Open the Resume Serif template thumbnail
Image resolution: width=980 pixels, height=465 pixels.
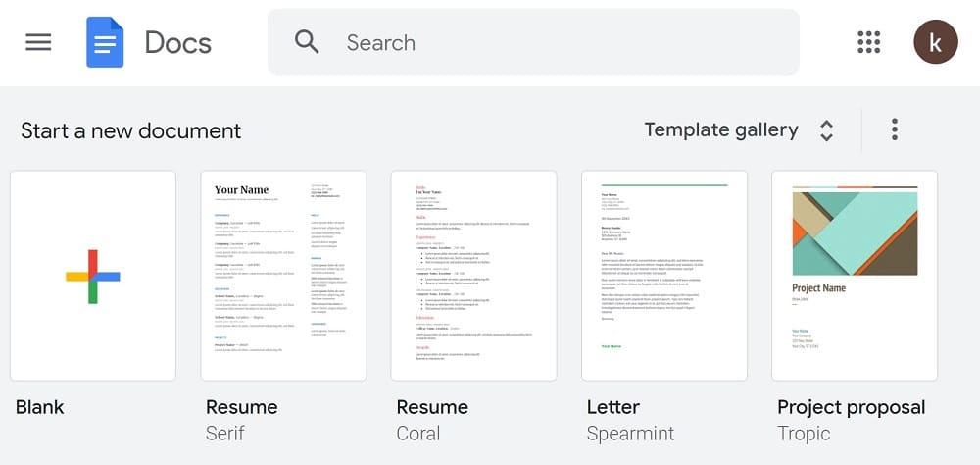pyautogui.click(x=284, y=276)
